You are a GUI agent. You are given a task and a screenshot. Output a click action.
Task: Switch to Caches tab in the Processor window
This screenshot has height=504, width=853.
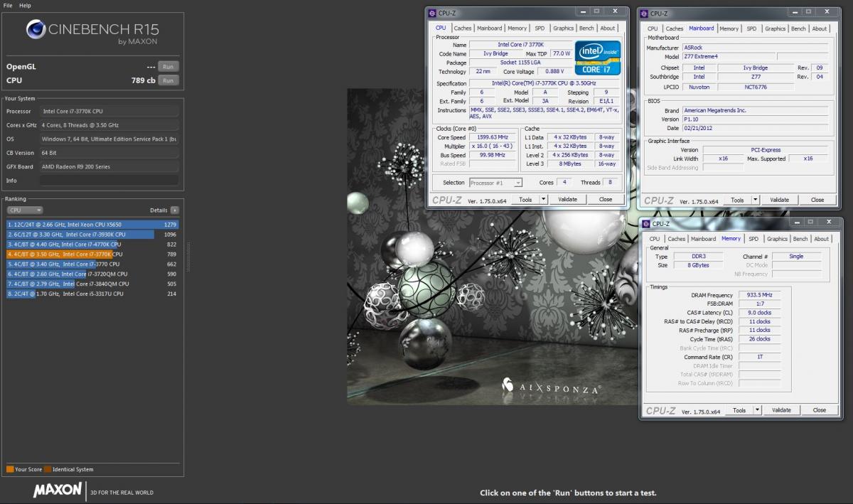463,28
